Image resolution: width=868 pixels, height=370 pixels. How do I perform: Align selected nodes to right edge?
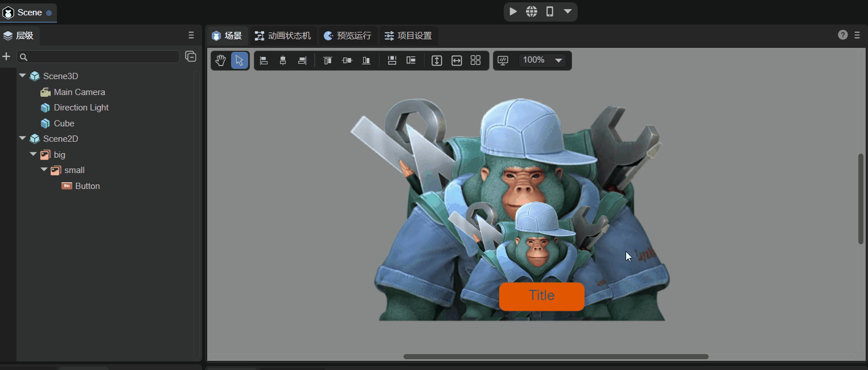point(302,60)
